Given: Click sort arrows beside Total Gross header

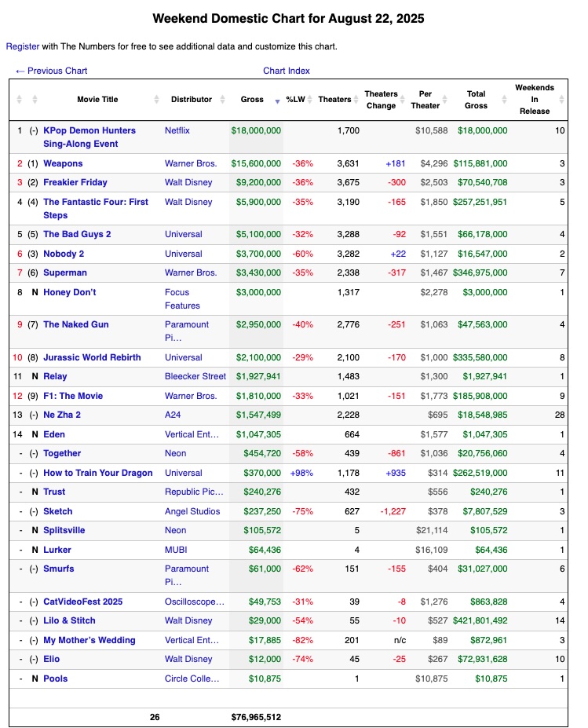Looking at the screenshot, I should [504, 100].
